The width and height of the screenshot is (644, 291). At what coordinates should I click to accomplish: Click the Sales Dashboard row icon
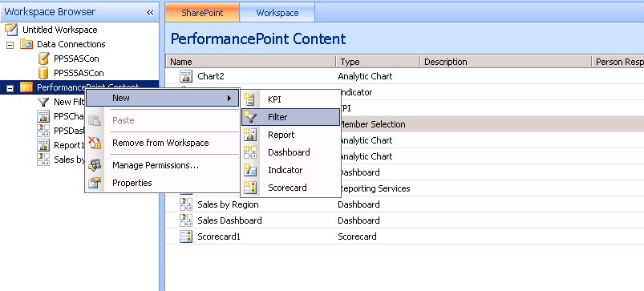pos(186,220)
